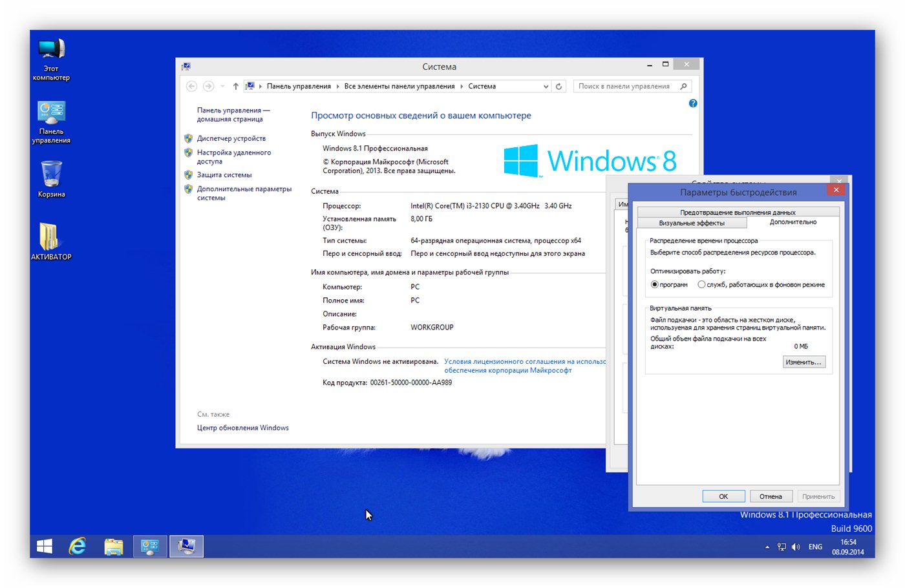
Task: Expand address bar history dropdown
Action: [x=546, y=86]
